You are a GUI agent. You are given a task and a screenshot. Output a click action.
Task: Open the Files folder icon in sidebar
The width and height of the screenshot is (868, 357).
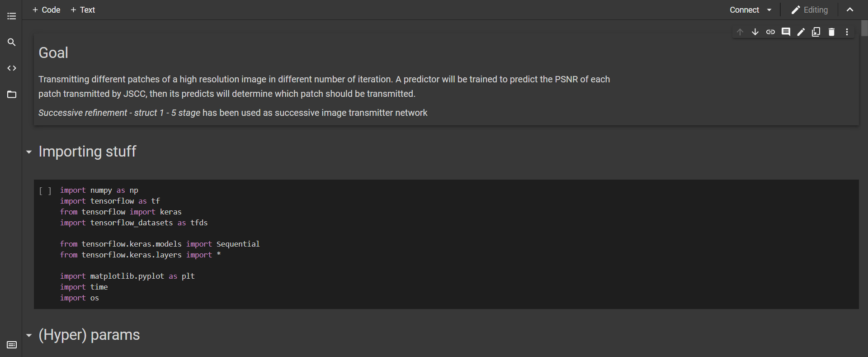(x=12, y=95)
